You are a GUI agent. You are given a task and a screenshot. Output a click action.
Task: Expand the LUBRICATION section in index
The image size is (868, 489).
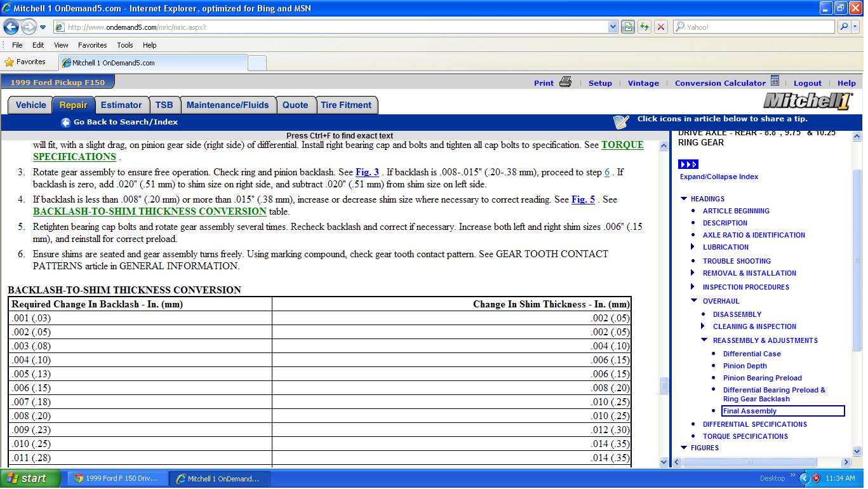692,247
